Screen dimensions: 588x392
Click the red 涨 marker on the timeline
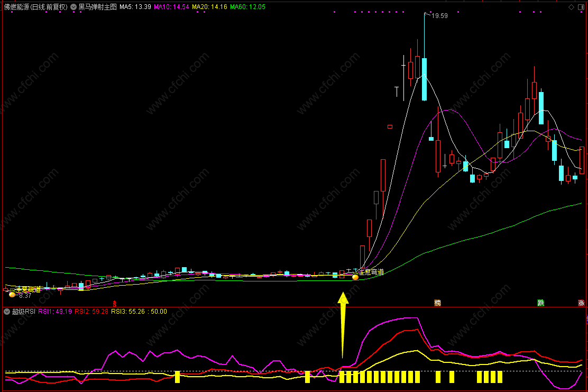tap(581, 303)
